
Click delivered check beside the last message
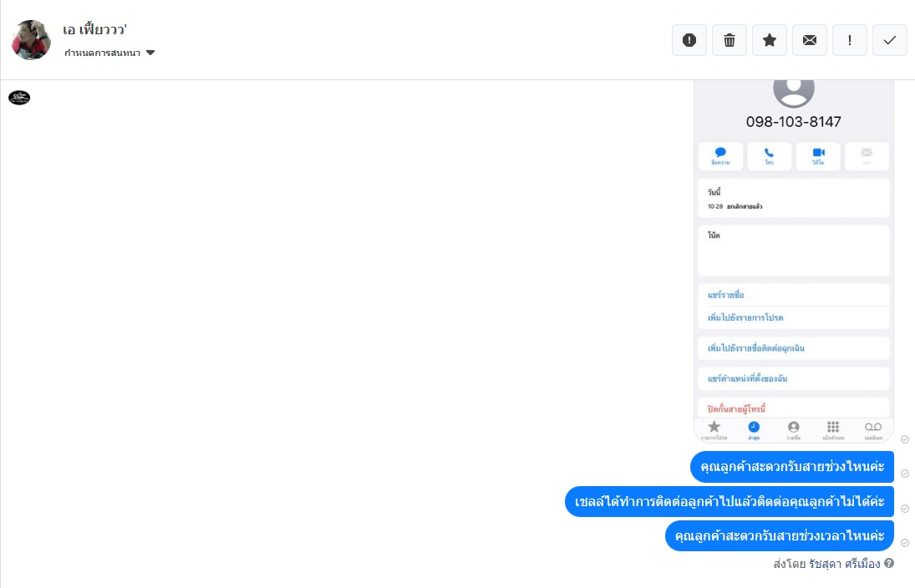[904, 543]
